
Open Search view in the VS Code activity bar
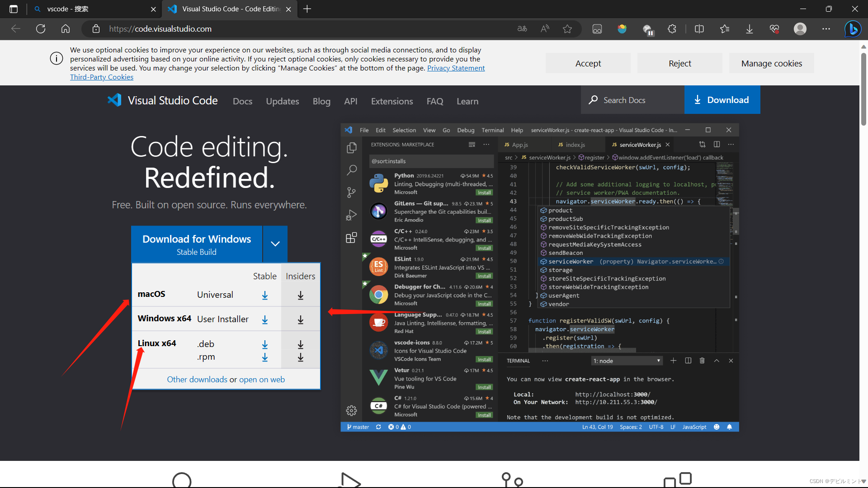pos(351,170)
